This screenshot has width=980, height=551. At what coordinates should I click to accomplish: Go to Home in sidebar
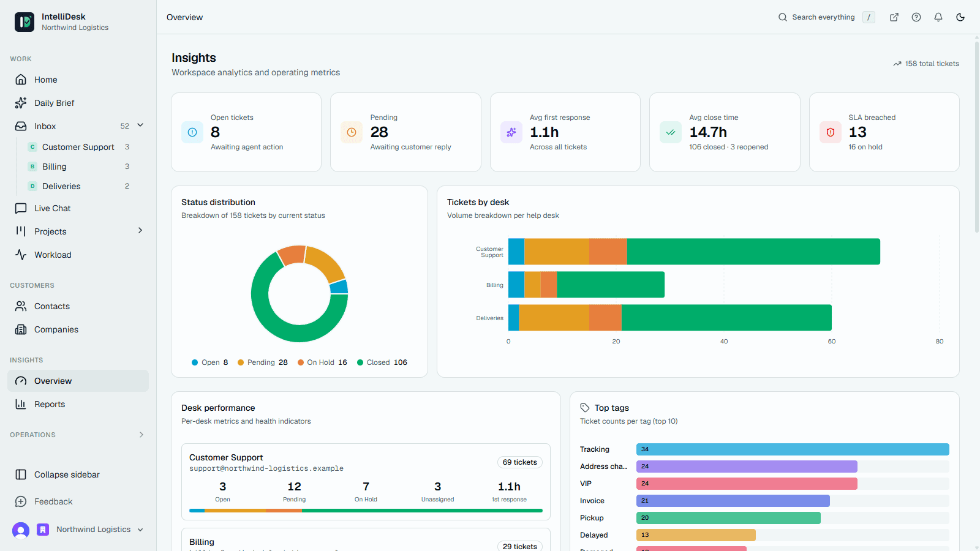tap(78, 80)
